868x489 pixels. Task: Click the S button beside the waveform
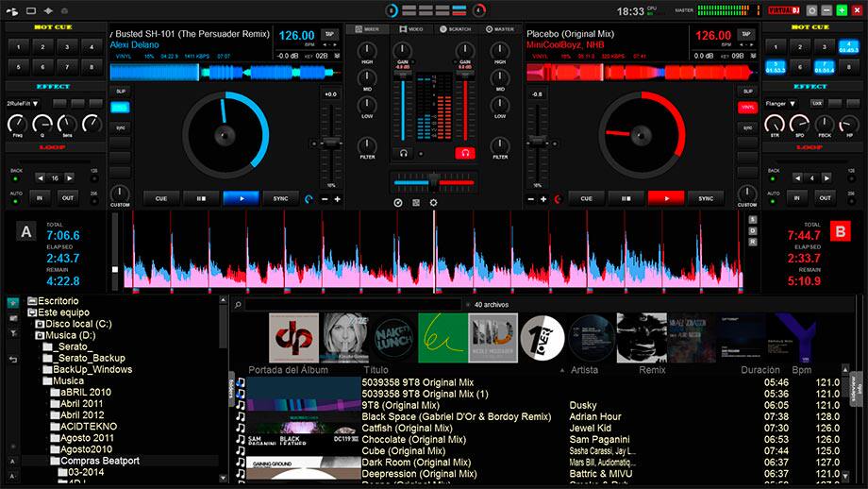(x=752, y=220)
